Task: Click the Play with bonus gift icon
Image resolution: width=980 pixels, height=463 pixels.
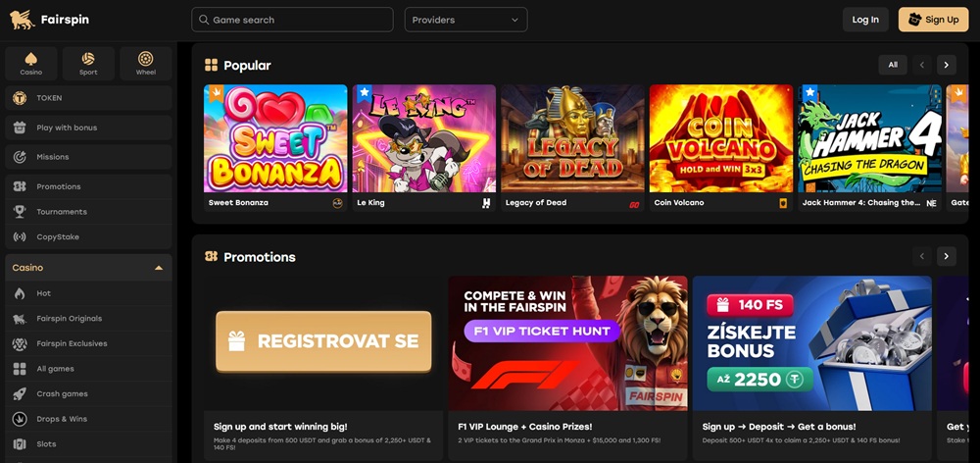Action: point(20,128)
